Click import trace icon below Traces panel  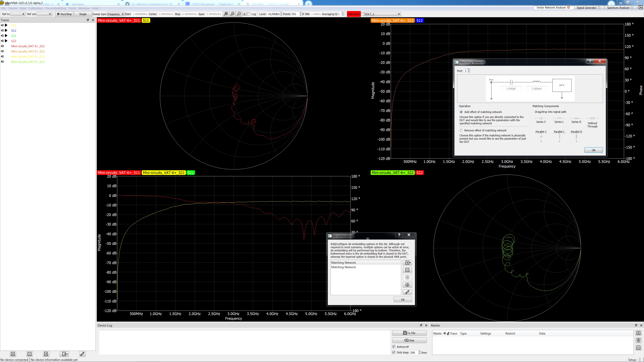(46, 354)
